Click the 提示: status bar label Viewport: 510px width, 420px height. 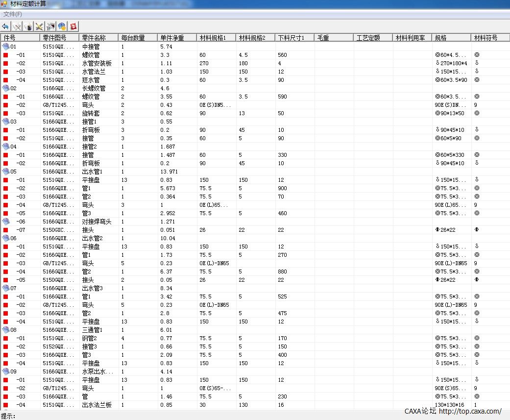[8, 416]
